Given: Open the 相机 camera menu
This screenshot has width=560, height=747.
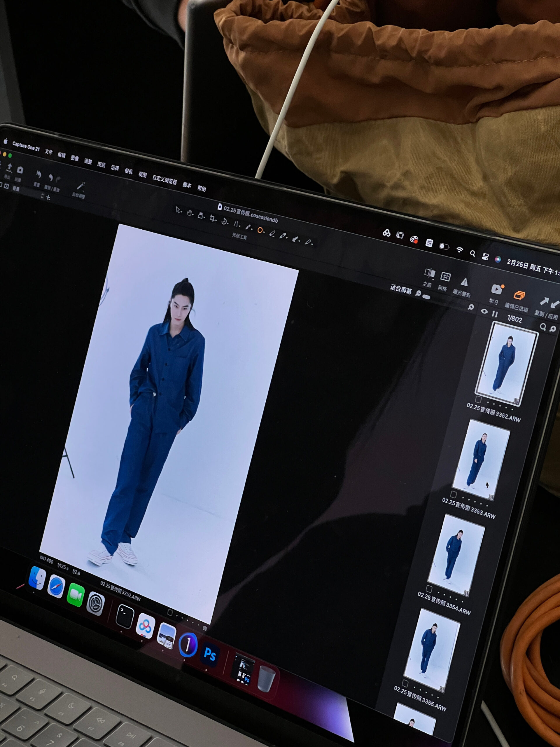Looking at the screenshot, I should pos(128,171).
